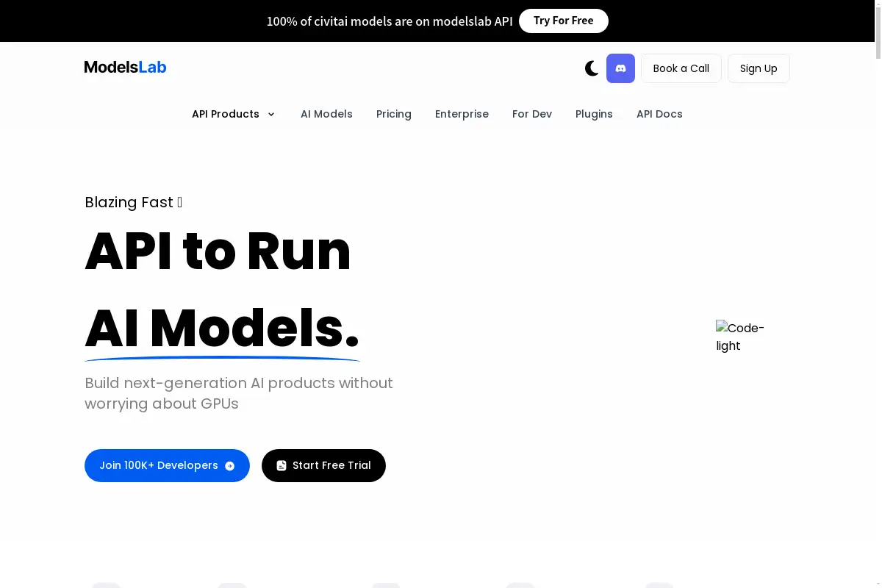Open the Enterprise nav link
Viewport: 882px width, 588px height.
(462, 114)
